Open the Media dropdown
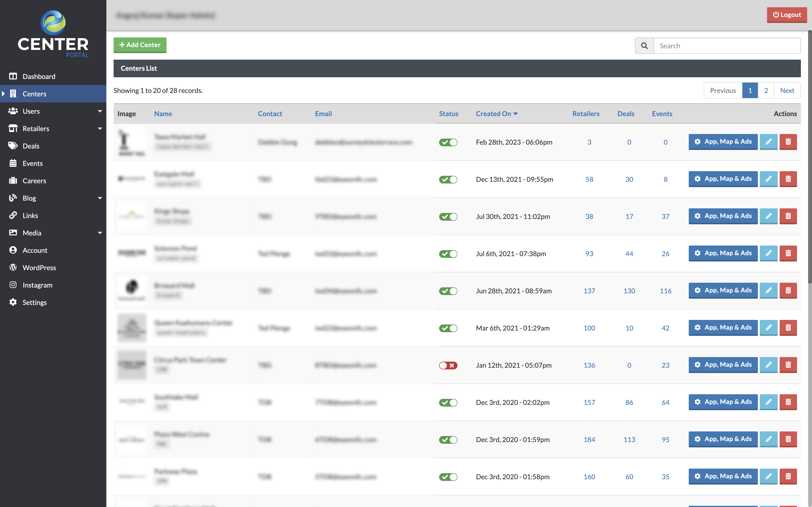Image resolution: width=812 pixels, height=507 pixels. pyautogui.click(x=100, y=232)
